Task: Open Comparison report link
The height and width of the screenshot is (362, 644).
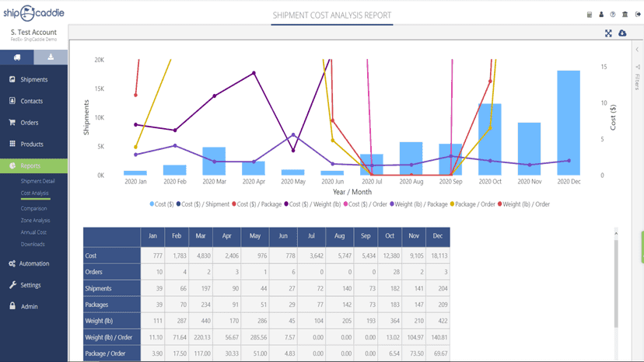Action: coord(33,208)
